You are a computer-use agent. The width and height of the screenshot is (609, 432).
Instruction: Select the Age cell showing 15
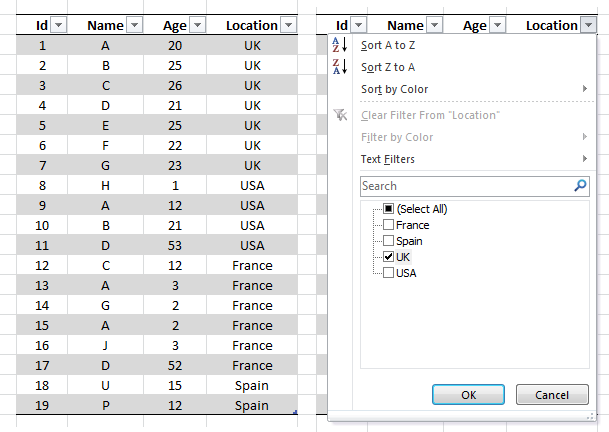tap(175, 385)
